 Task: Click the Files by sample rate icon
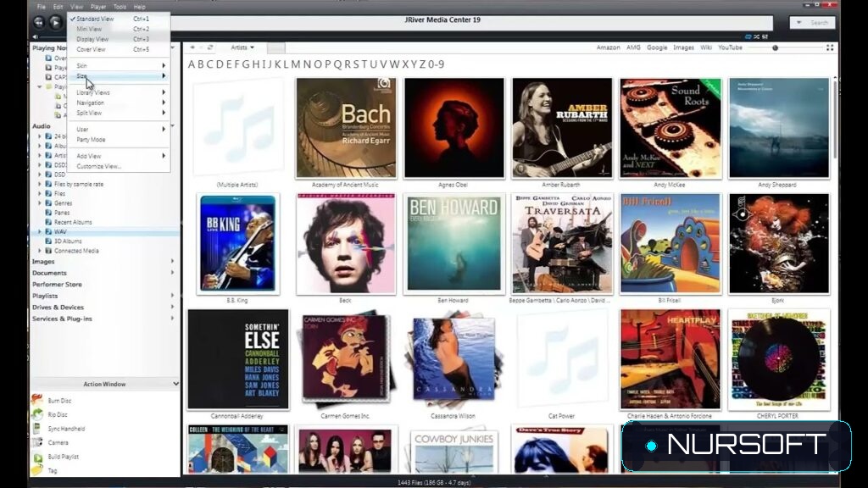[x=48, y=184]
